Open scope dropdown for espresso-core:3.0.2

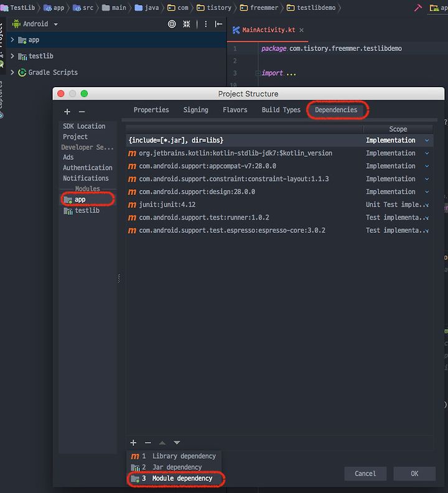(427, 231)
